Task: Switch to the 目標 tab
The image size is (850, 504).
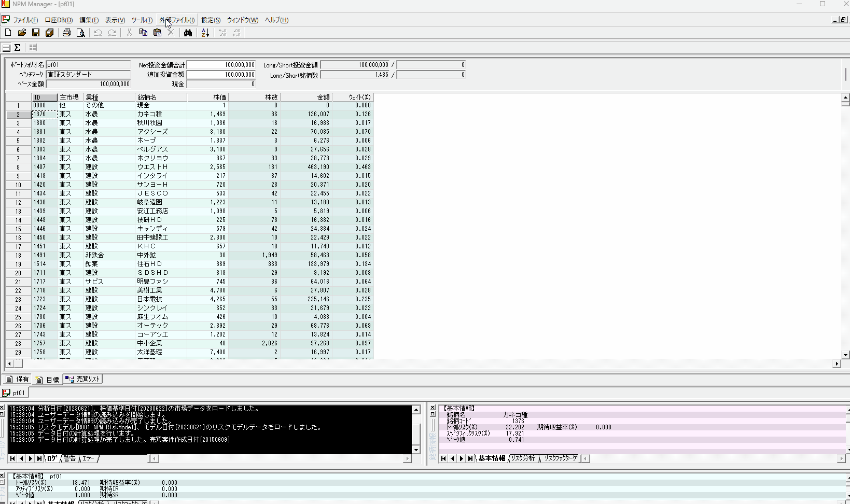Action: (48, 380)
